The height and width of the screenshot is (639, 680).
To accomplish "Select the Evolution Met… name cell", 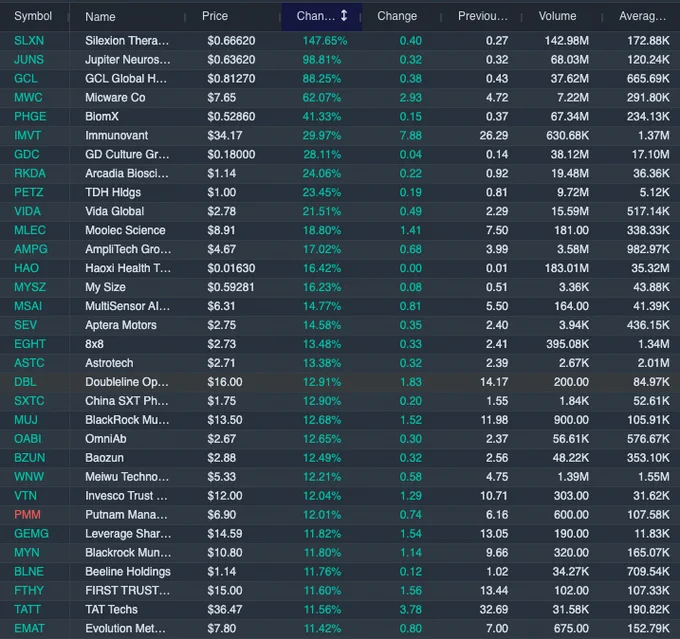I will [x=125, y=628].
